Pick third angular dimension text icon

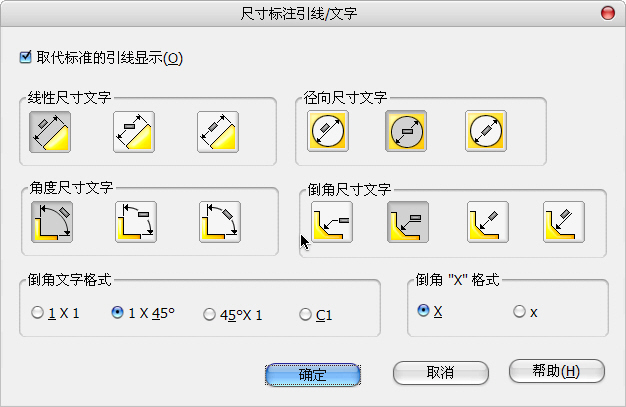coord(219,222)
